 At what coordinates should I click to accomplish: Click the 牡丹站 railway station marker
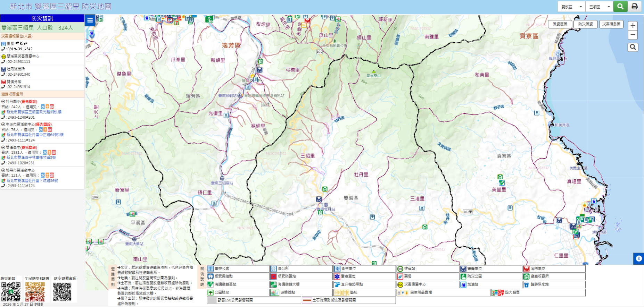pos(326,205)
